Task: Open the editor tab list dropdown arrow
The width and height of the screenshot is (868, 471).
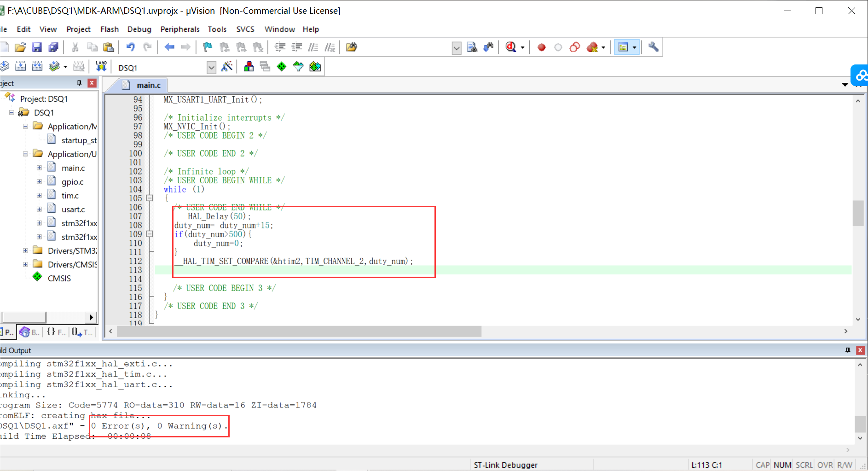Action: (845, 85)
